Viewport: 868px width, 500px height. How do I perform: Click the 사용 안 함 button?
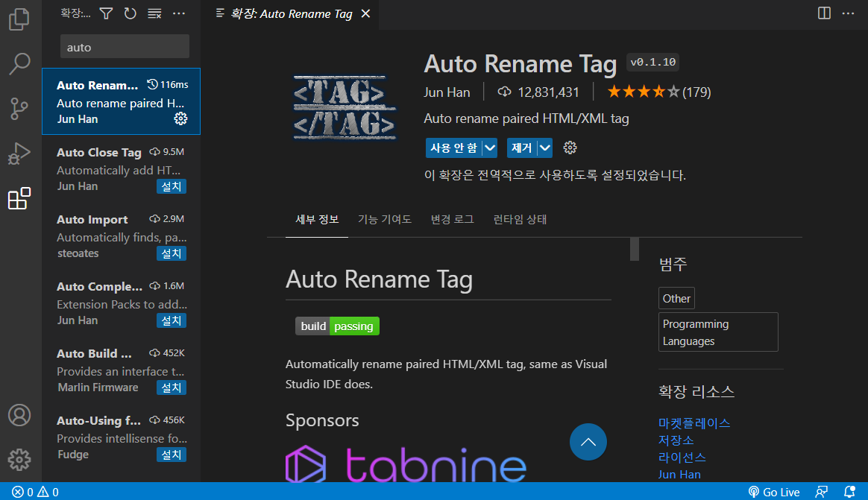tap(453, 148)
